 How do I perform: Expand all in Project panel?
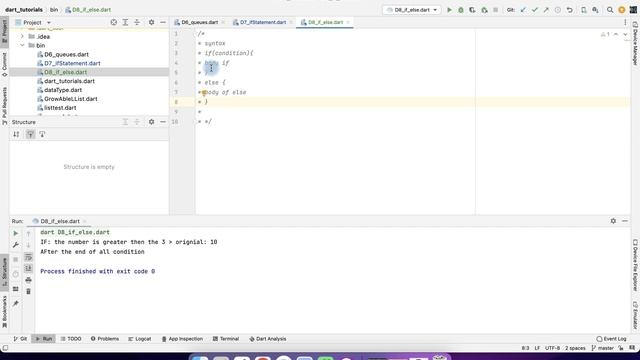point(125,22)
